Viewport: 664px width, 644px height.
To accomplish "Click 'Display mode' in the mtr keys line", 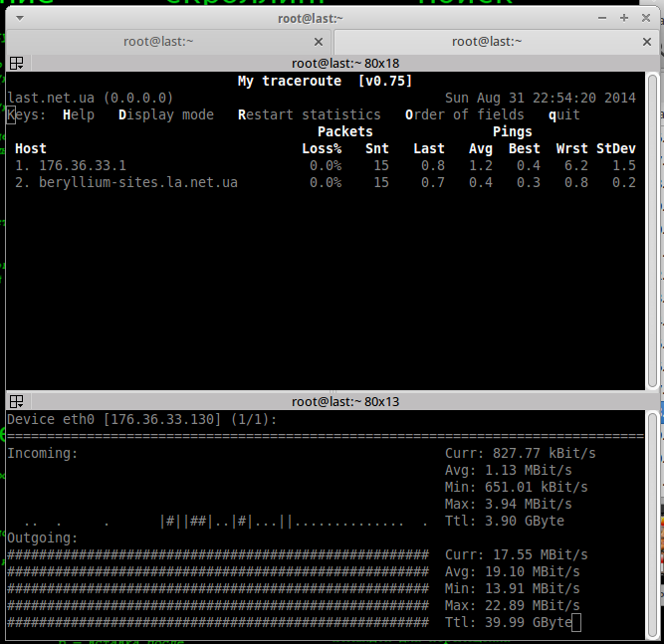I will point(165,114).
